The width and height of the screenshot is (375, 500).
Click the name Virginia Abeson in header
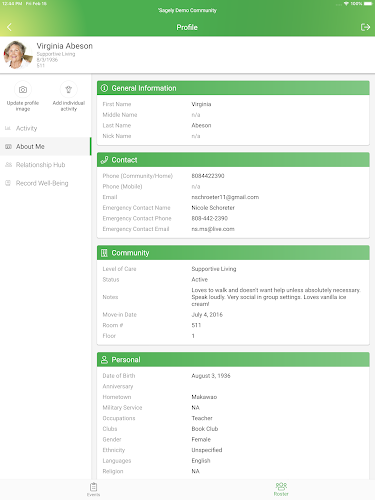pos(65,46)
